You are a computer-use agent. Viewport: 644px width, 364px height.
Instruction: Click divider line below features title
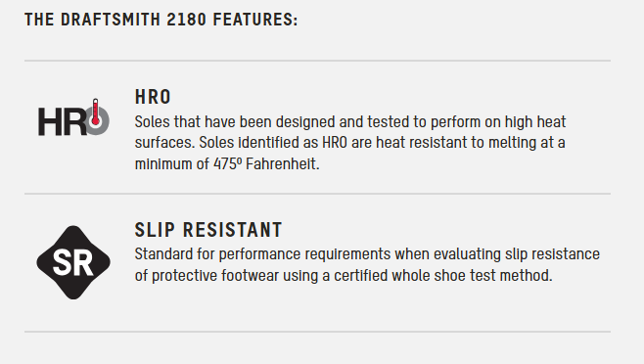point(317,61)
